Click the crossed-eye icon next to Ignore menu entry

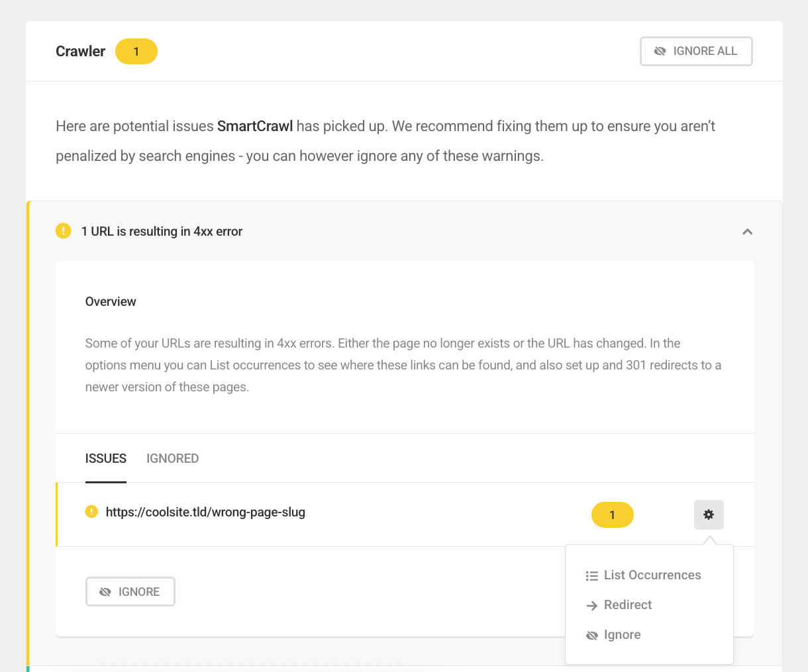591,635
